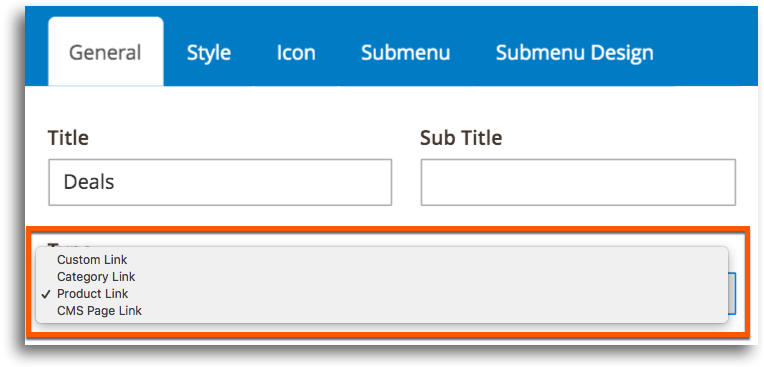Click into the Title input field
Screen dimensions: 764x367
tap(220, 182)
